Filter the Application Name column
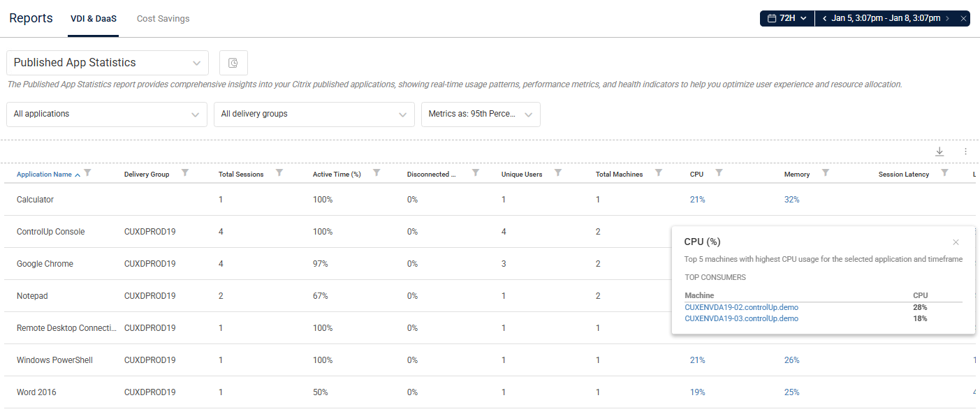This screenshot has width=980, height=414. coord(88,172)
